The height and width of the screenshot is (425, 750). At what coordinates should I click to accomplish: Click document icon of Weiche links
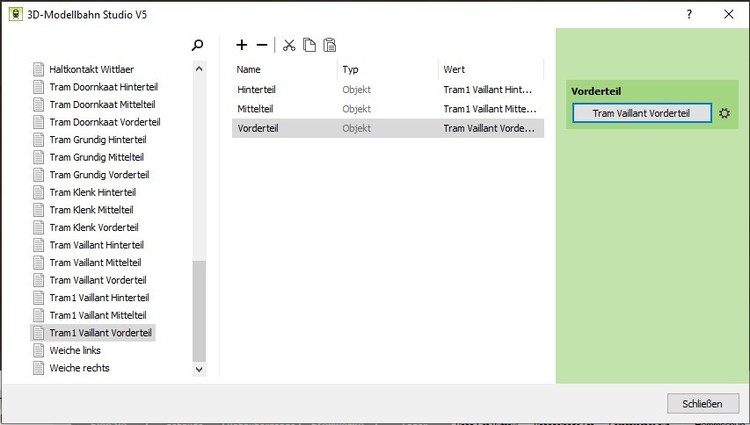[39, 350]
